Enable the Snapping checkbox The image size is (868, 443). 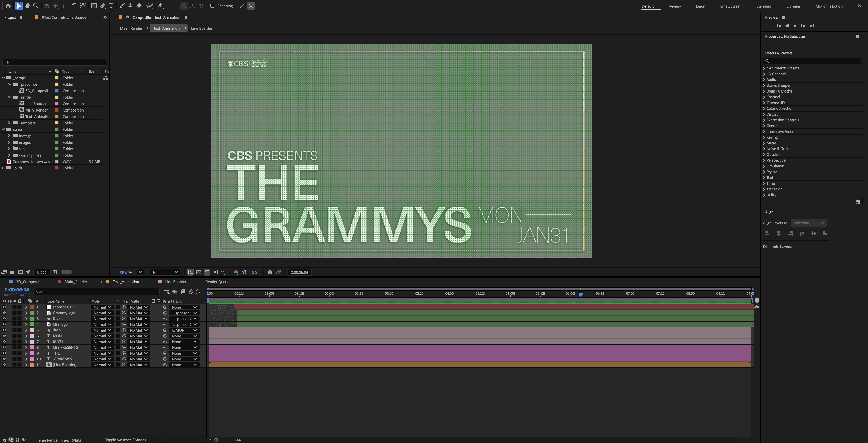tap(212, 6)
